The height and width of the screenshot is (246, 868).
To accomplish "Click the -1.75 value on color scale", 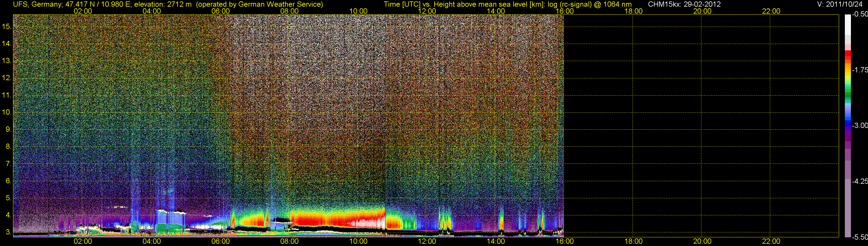I will tap(860, 70).
